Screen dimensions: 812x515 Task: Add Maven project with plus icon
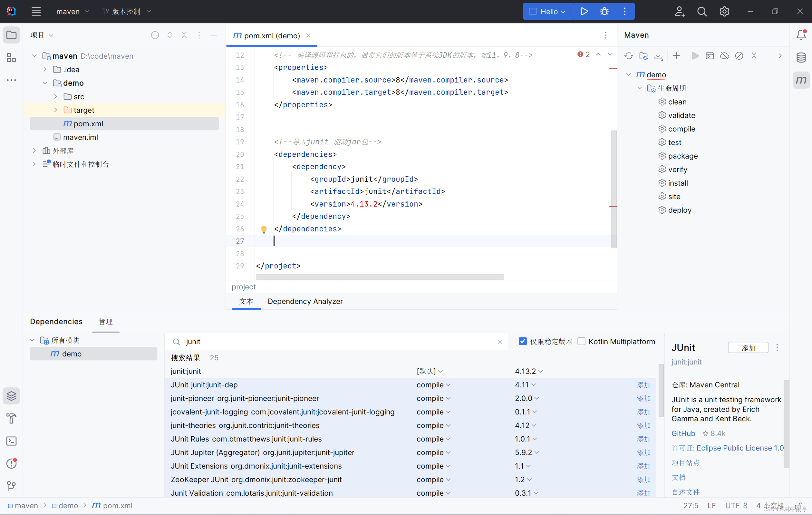point(676,56)
